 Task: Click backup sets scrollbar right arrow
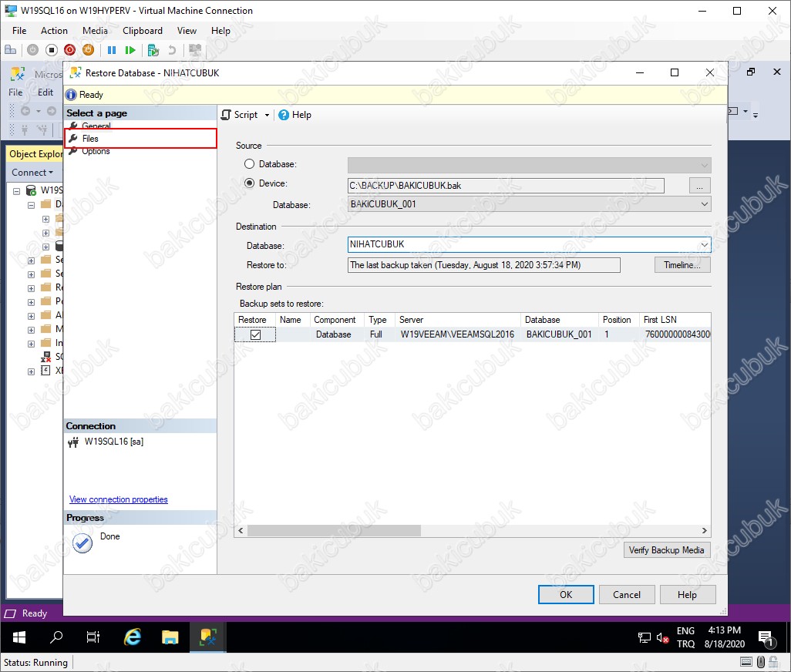704,530
